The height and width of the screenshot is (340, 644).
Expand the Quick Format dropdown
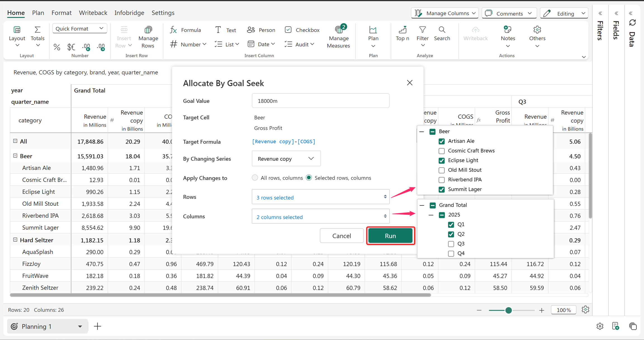(x=79, y=28)
